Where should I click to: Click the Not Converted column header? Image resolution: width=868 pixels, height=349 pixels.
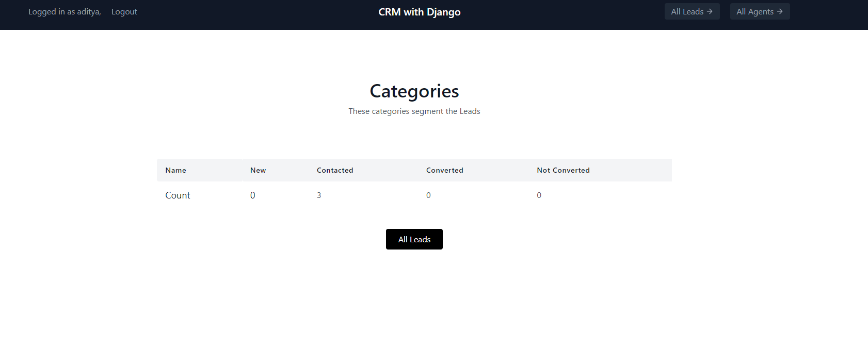[x=563, y=170]
